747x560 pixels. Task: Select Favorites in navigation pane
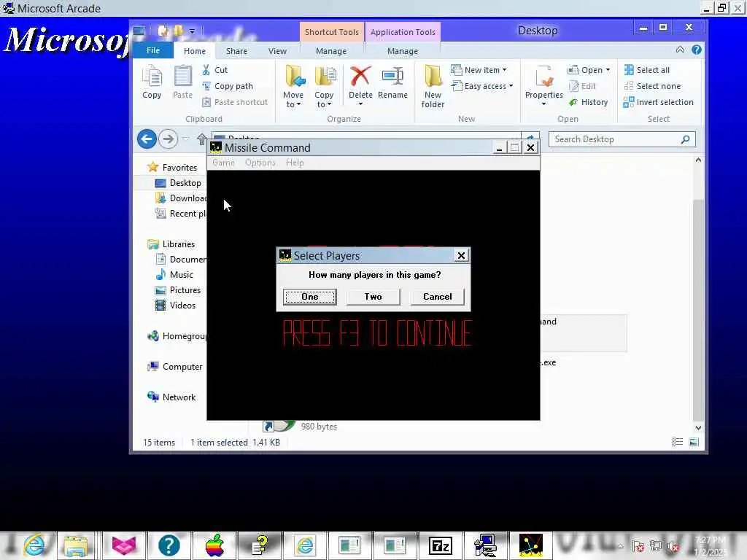[x=172, y=167]
